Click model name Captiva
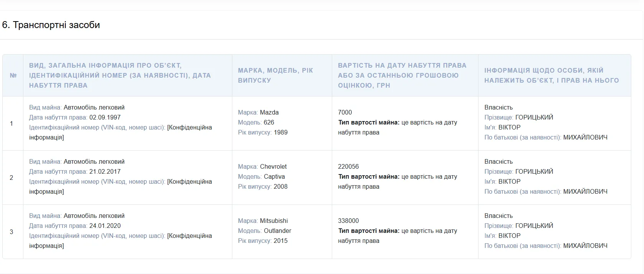Image resolution: width=644 pixels, height=274 pixels. pos(274,176)
